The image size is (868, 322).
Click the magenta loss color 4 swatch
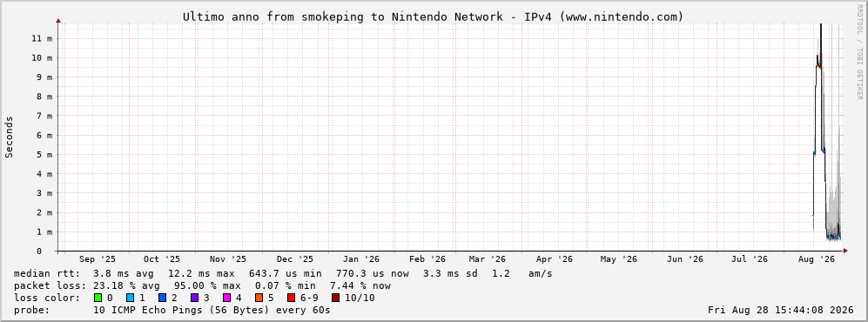pos(226,298)
